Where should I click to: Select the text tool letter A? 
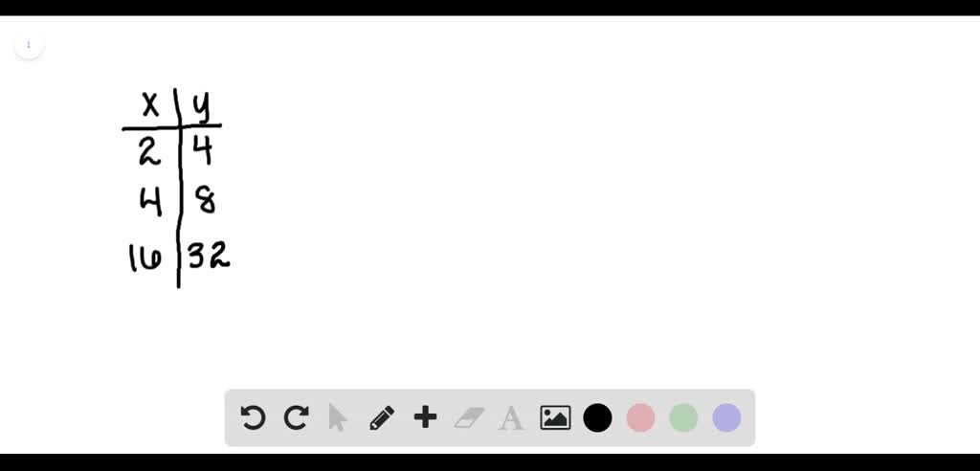(511, 417)
